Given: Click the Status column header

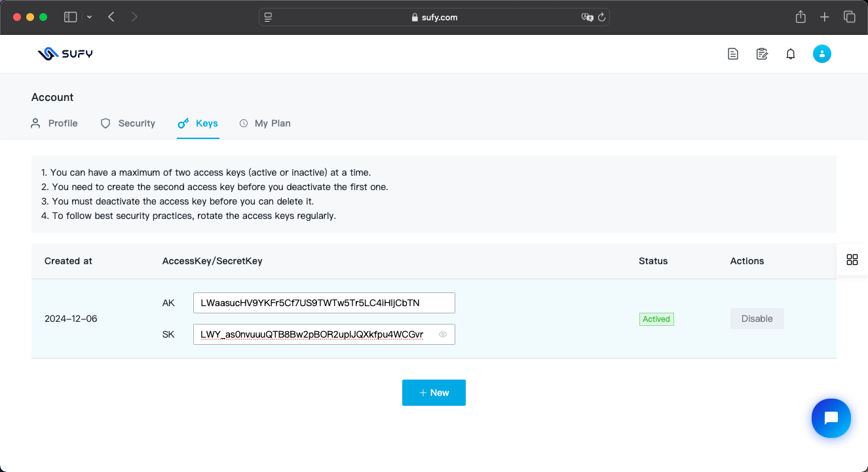Looking at the screenshot, I should (x=653, y=261).
